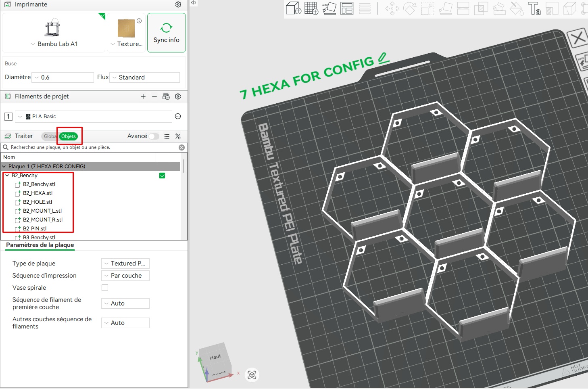588x389 pixels.
Task: Remove a filament with the minus icon
Action: pos(154,96)
